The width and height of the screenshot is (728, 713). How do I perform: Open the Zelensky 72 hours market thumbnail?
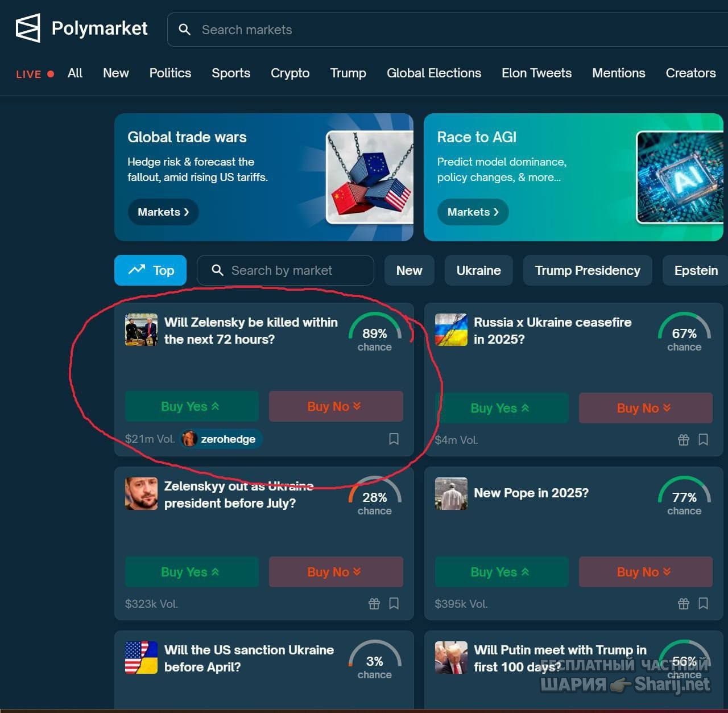click(x=141, y=329)
